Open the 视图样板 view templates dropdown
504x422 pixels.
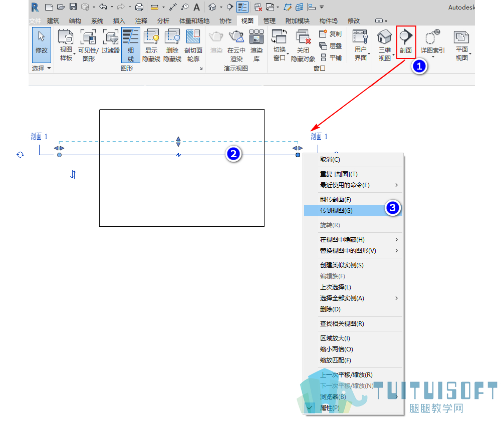pyautogui.click(x=66, y=45)
